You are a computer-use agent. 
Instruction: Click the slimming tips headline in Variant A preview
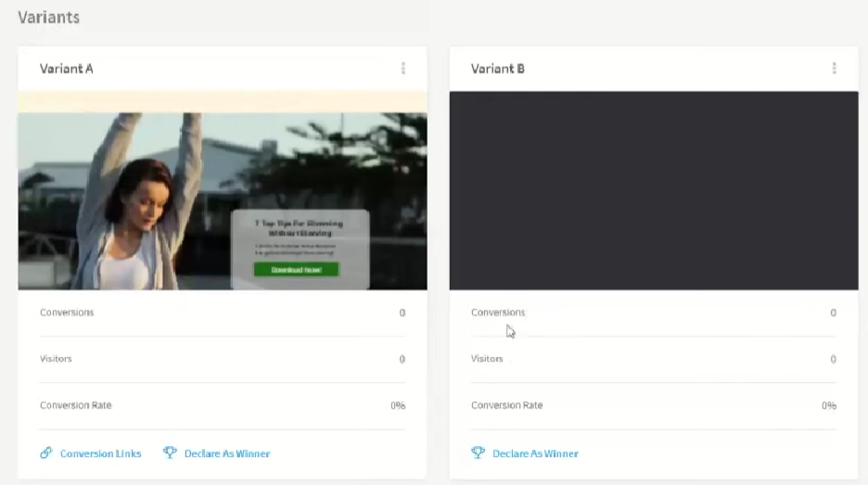pos(299,228)
